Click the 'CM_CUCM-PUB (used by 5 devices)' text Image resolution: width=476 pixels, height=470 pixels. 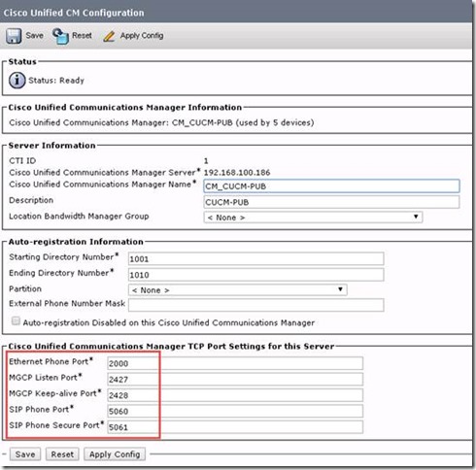pos(243,122)
